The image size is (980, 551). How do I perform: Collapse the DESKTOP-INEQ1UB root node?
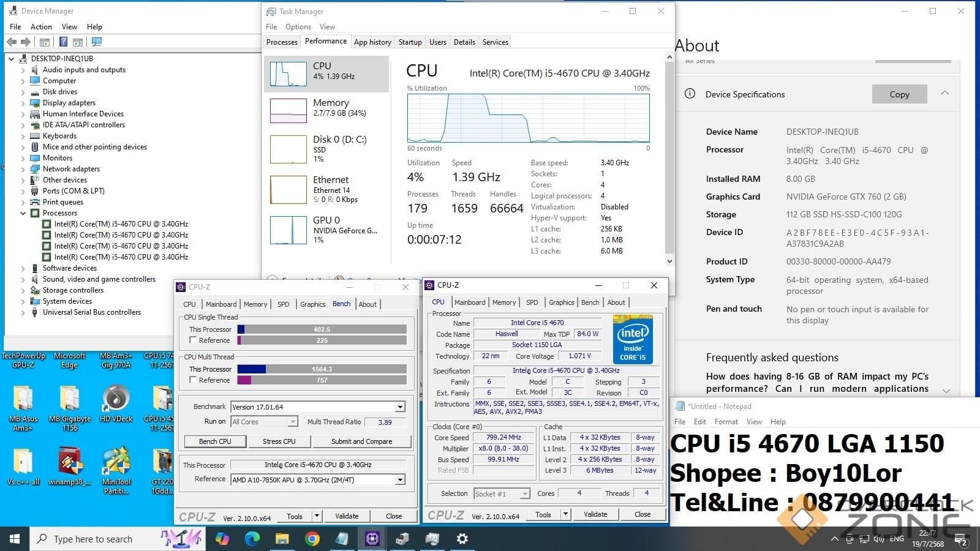pyautogui.click(x=12, y=59)
